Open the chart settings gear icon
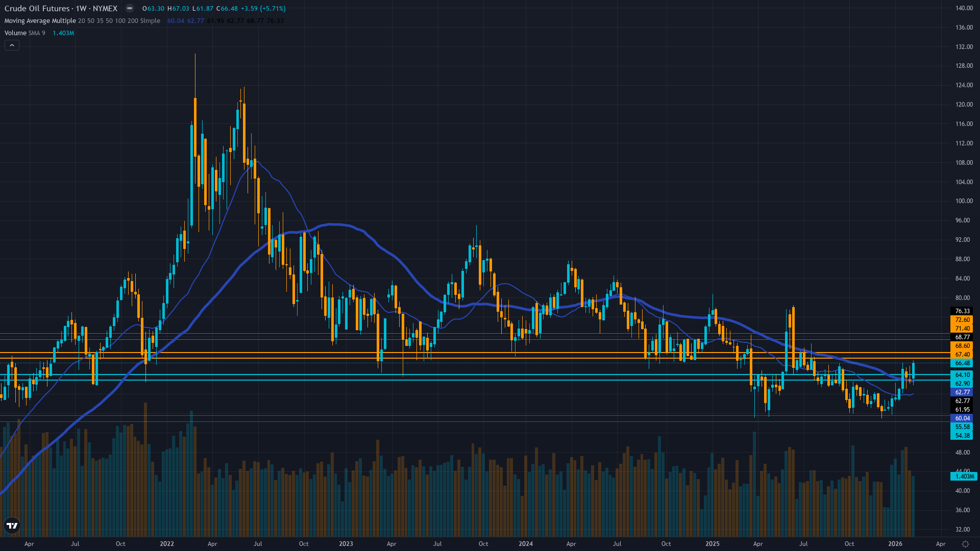Screen dimensions: 980x551 [965, 544]
